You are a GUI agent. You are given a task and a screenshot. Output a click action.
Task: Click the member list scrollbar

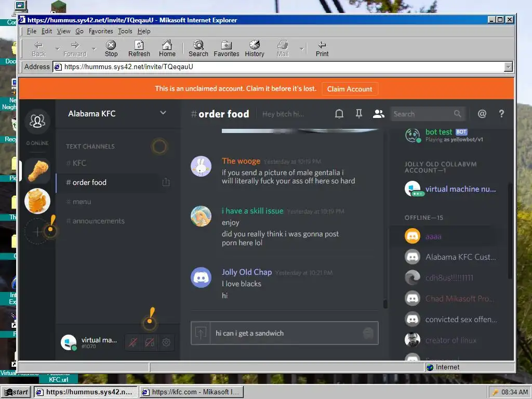(x=510, y=231)
